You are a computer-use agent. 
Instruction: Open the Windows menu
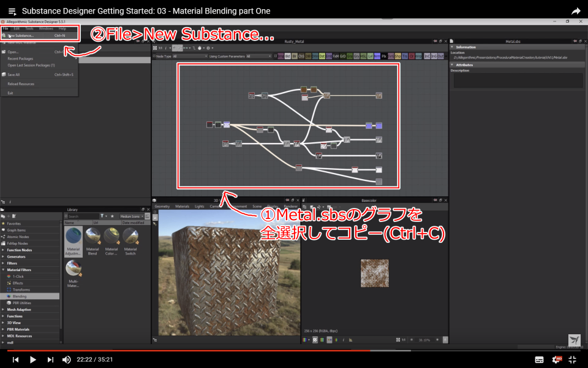pos(46,29)
